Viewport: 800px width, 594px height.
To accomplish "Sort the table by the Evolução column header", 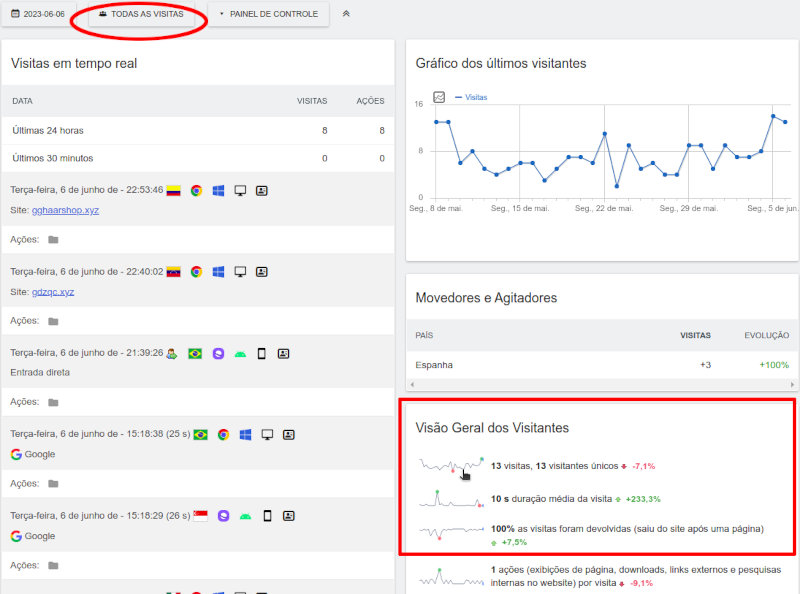I will 766,335.
